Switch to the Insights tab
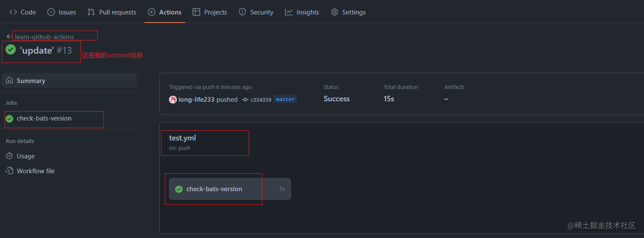Image resolution: width=644 pixels, height=238 pixels. (x=308, y=12)
